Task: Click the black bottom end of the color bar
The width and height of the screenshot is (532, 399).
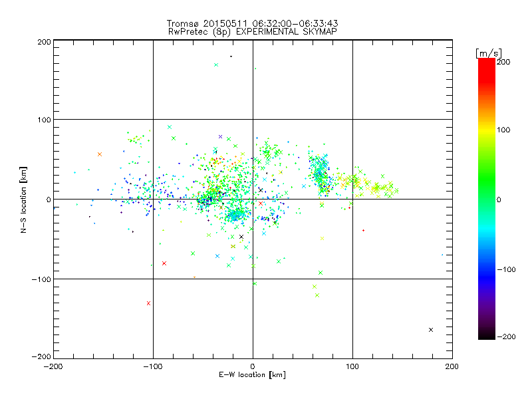Action: (487, 336)
